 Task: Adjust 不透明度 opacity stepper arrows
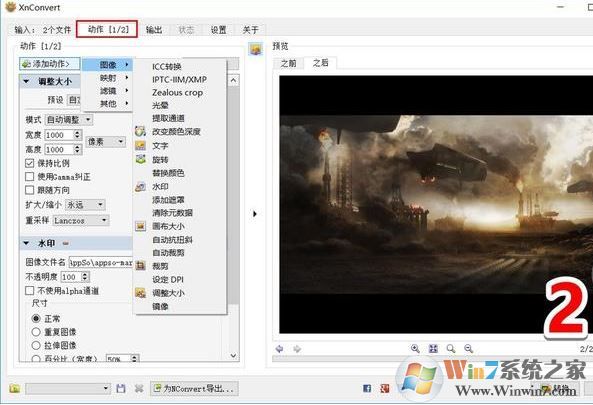(x=85, y=277)
